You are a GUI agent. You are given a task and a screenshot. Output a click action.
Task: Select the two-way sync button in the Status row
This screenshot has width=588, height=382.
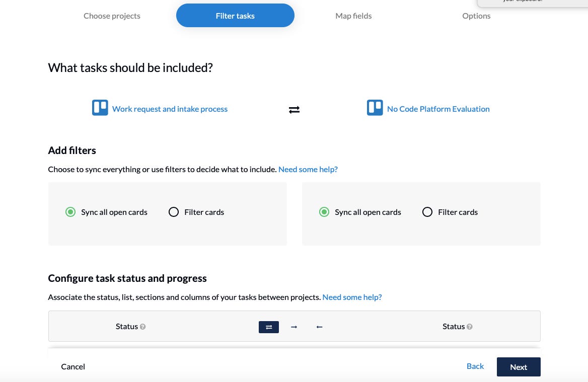268,327
